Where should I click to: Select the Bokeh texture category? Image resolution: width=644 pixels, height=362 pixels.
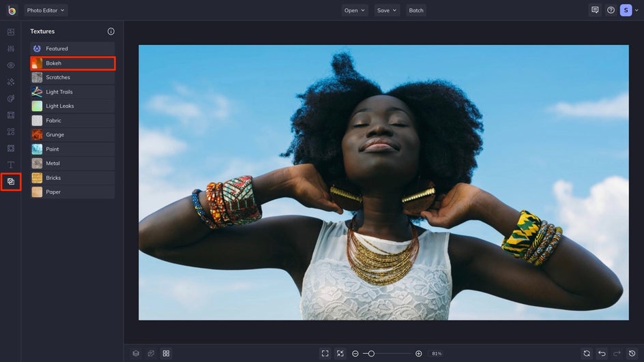pos(72,63)
